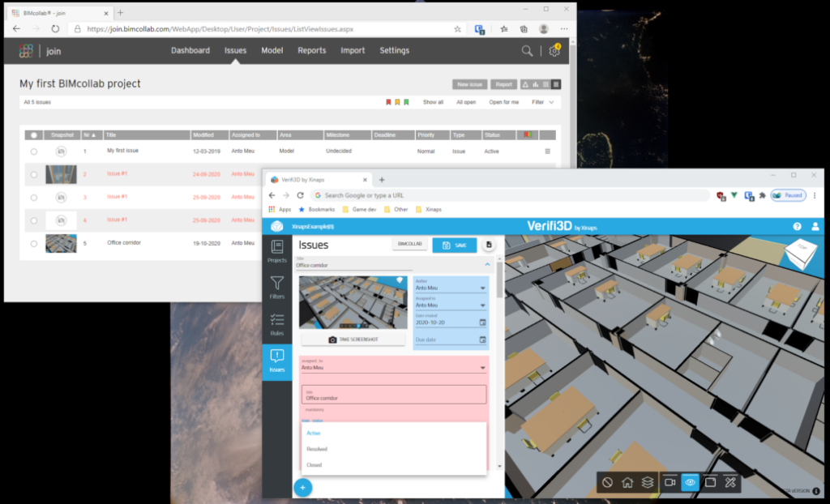Click the Report button in BIMcollab
Screen dimensions: 830x504
[x=503, y=84]
